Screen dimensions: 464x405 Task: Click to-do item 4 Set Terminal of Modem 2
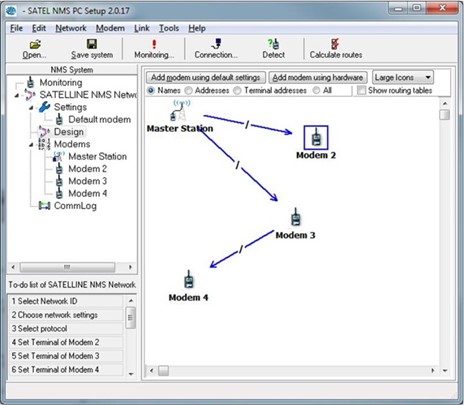(66, 342)
